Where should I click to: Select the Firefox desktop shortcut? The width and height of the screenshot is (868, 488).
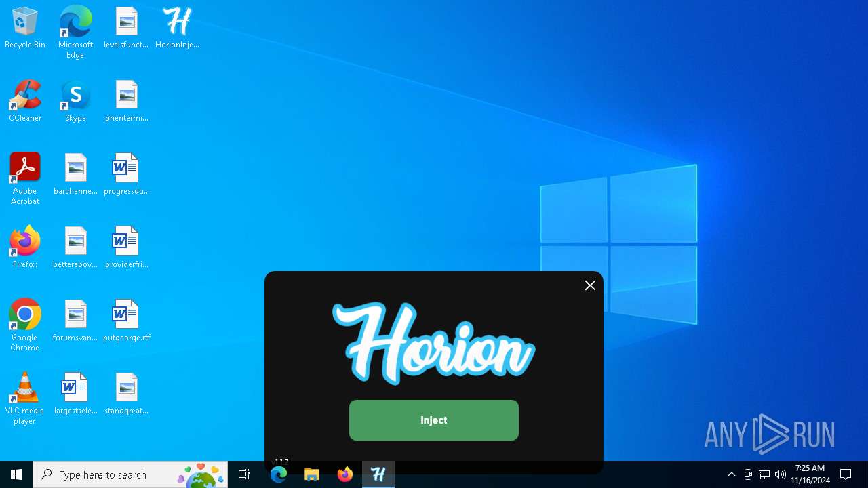(x=25, y=248)
